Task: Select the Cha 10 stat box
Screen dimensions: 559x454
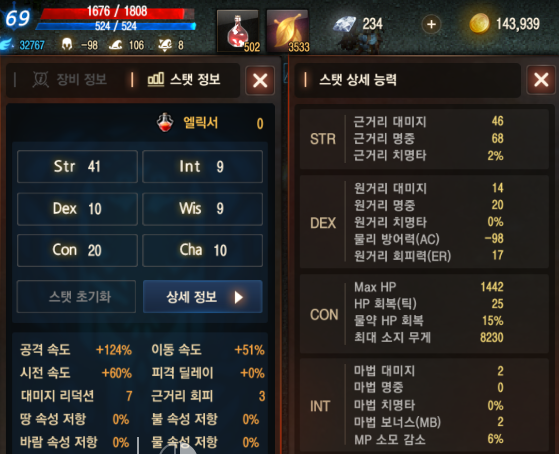Action: pos(202,250)
